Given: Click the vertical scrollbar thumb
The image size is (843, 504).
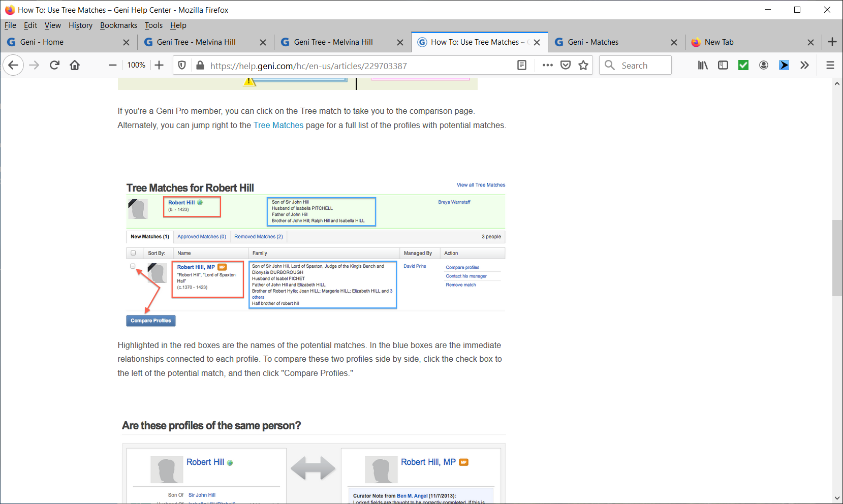Looking at the screenshot, I should (x=837, y=258).
